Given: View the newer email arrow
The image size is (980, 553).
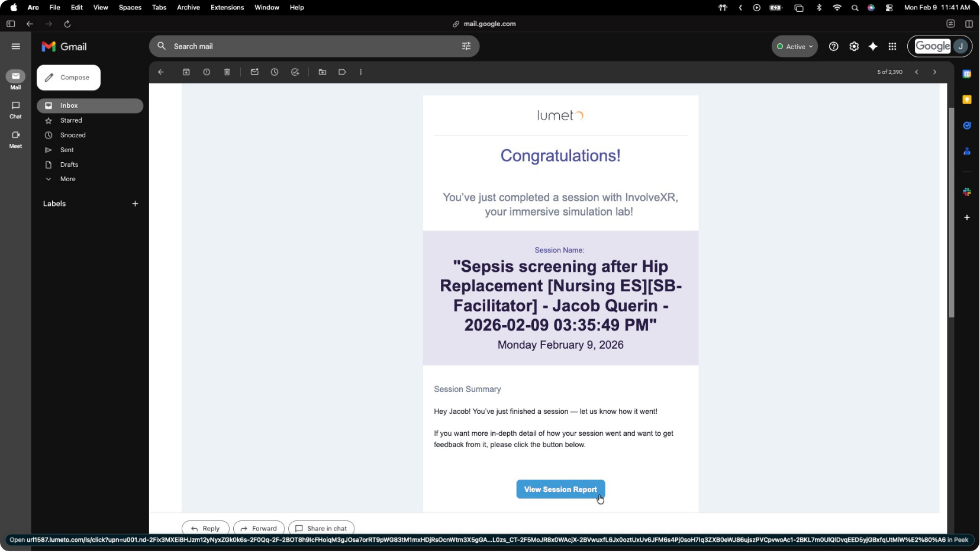Looking at the screenshot, I should [917, 72].
